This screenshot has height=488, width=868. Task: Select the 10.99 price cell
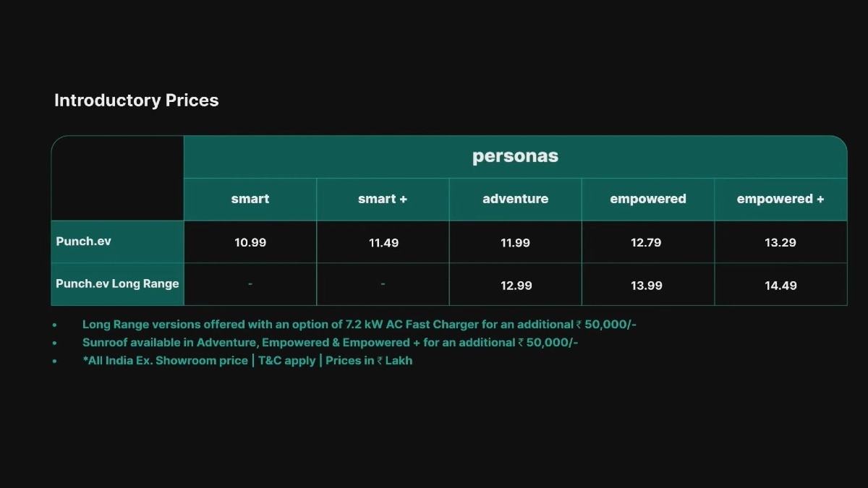250,242
